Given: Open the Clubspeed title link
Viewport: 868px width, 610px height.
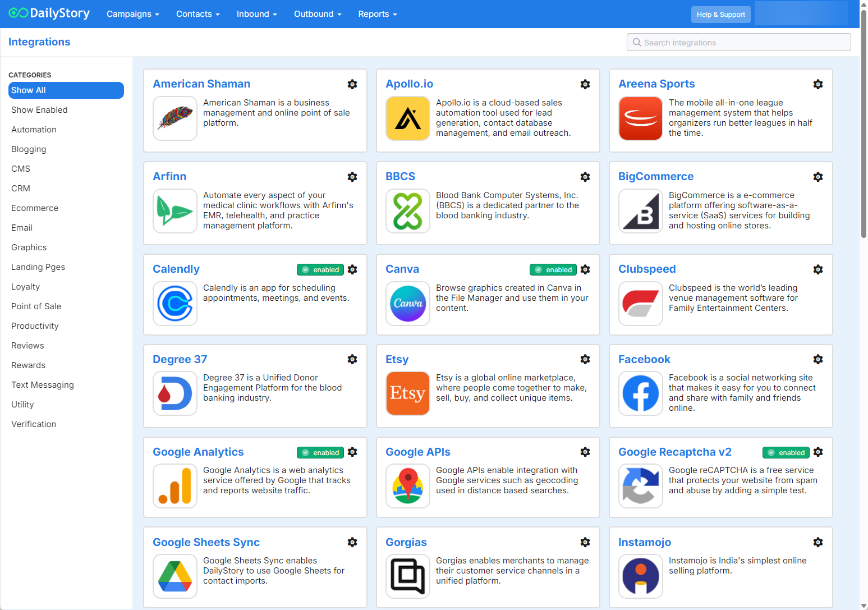Looking at the screenshot, I should point(647,269).
